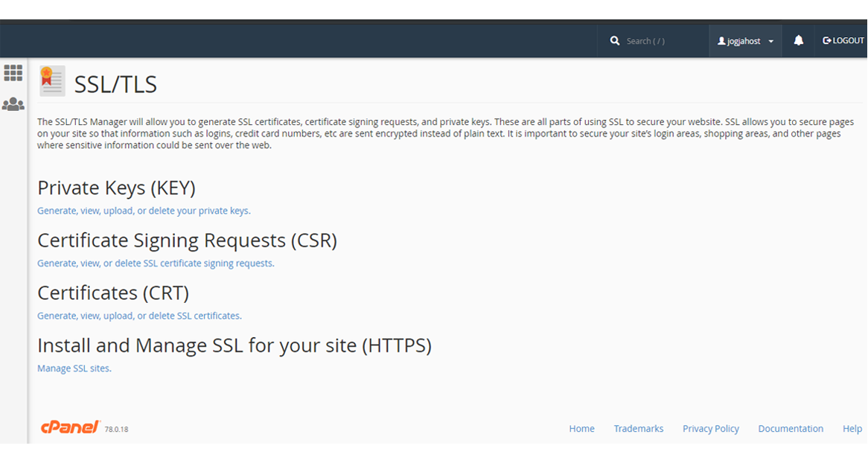Open the jogjahost account menu
Viewport: 868px width, 466px height.
point(744,42)
